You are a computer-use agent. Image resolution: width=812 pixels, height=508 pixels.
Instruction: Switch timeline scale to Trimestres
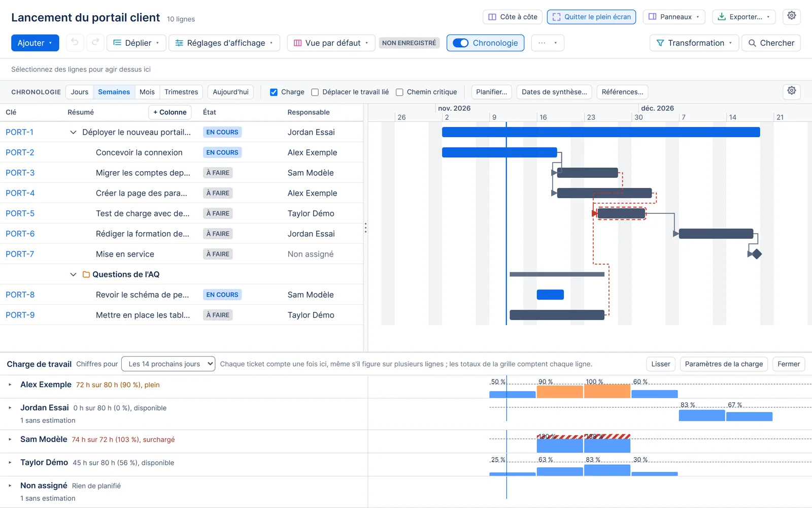point(181,92)
